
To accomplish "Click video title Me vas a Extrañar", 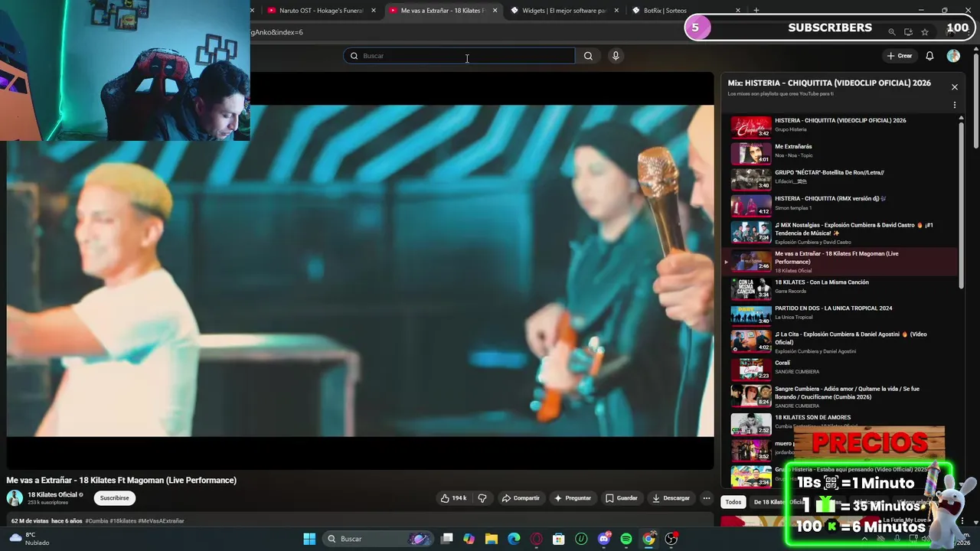I will tap(122, 481).
